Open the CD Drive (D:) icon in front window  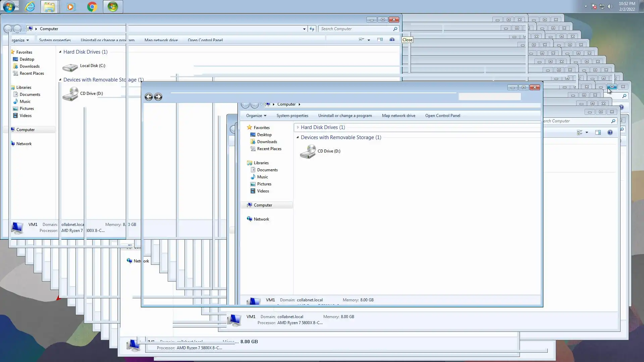308,152
